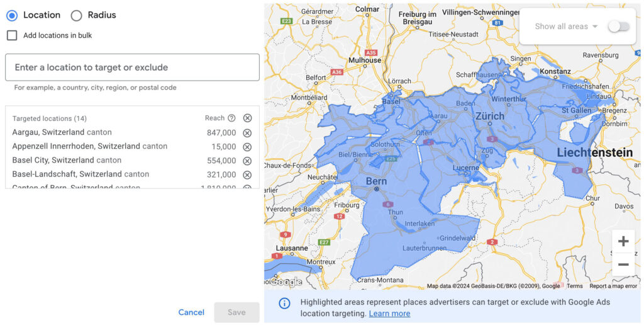This screenshot has width=644, height=325.
Task: Click the Bern label on the map
Action: pyautogui.click(x=376, y=181)
